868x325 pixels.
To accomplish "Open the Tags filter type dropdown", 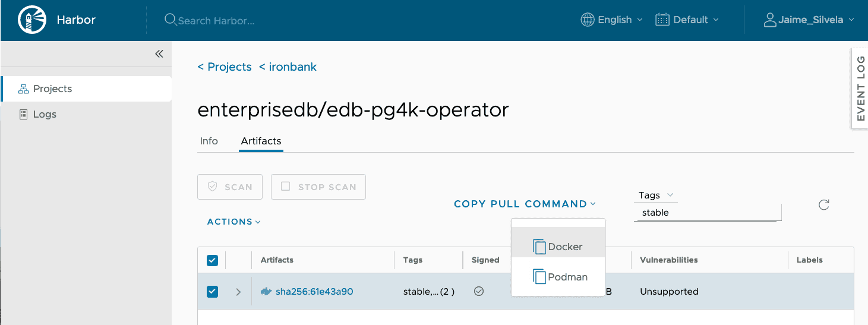I will click(x=655, y=195).
